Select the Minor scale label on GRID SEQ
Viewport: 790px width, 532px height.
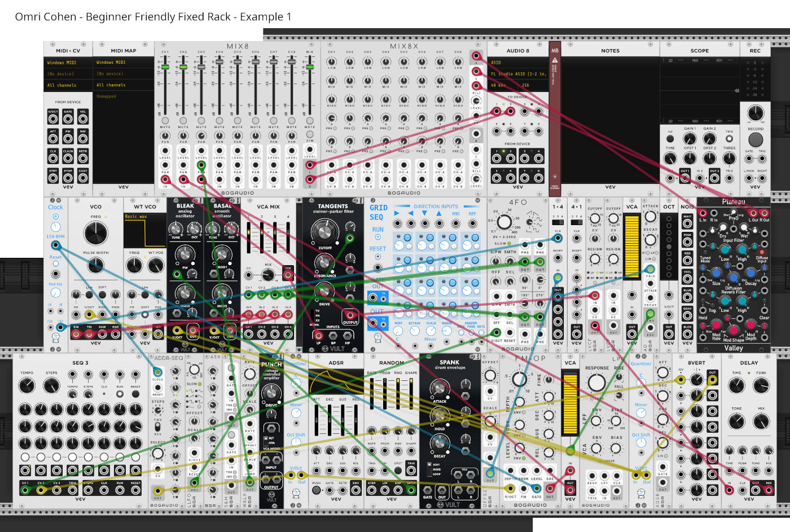coord(431,339)
